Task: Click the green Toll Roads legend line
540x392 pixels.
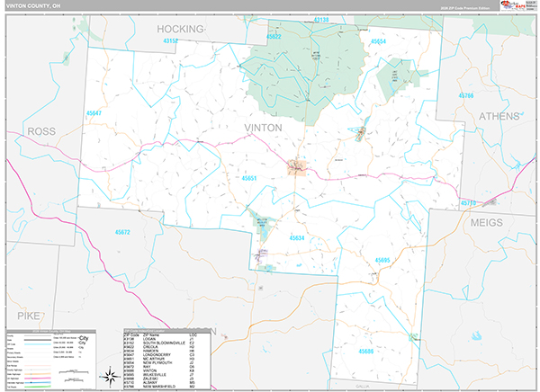Action: [38, 387]
